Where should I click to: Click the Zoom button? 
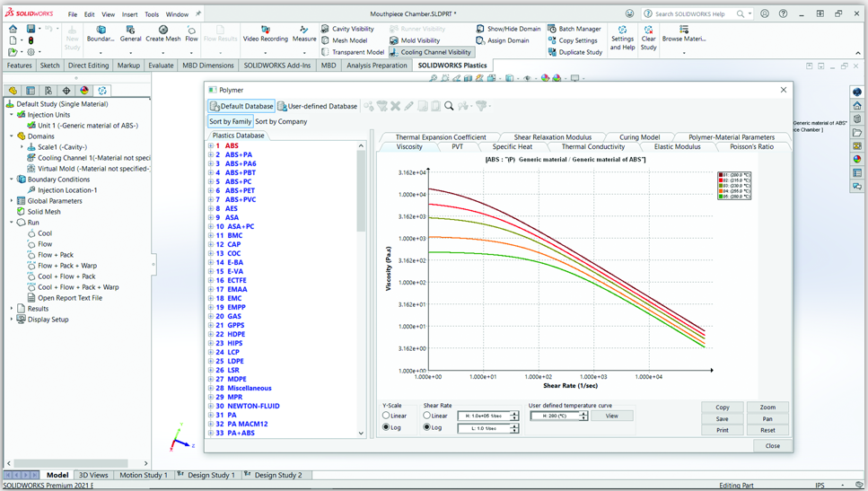click(x=767, y=407)
